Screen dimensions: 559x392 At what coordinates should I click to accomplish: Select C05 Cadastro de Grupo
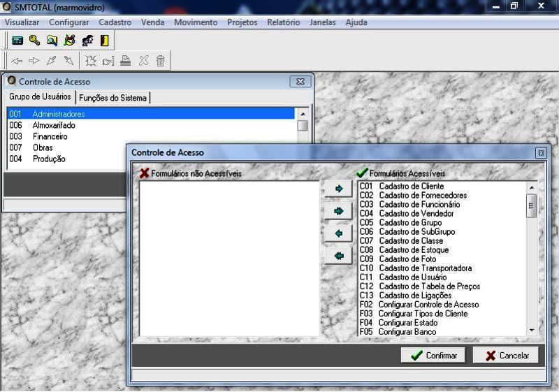(442, 222)
